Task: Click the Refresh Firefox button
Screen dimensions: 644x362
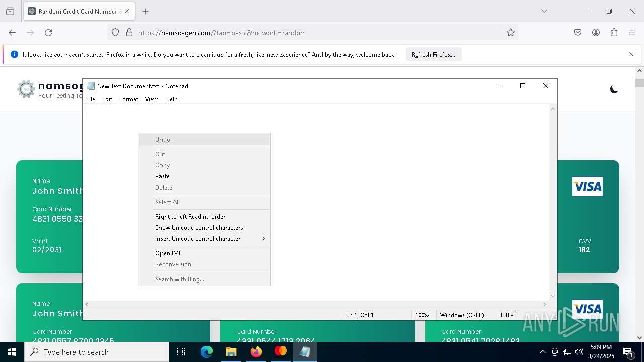Action: point(433,54)
